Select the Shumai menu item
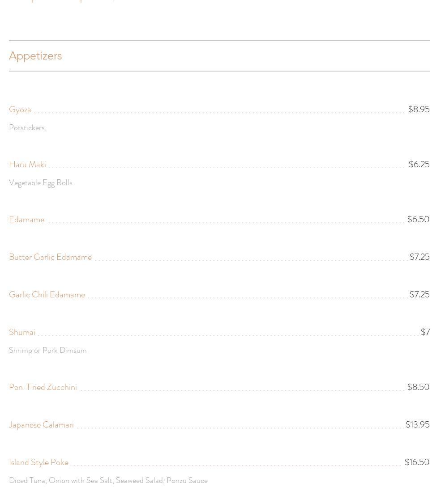The height and width of the screenshot is (504, 432). [22, 332]
